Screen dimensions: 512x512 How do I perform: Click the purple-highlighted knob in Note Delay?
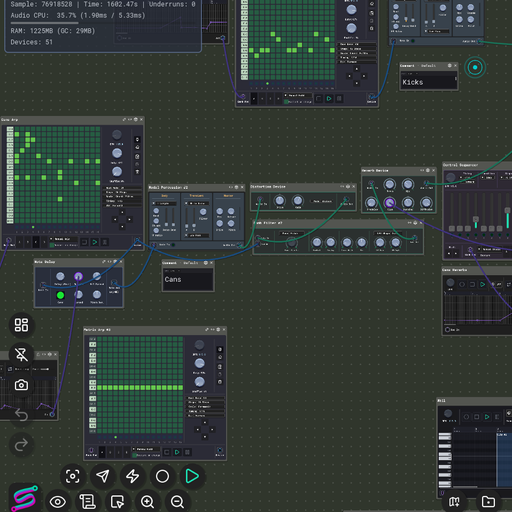pyautogui.click(x=78, y=276)
